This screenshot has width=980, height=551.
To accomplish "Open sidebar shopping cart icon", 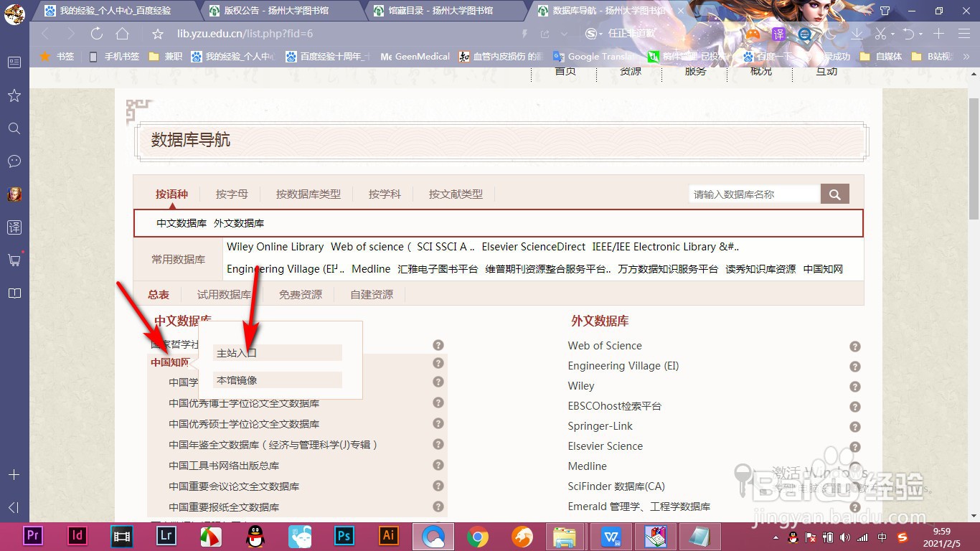I will click(14, 260).
